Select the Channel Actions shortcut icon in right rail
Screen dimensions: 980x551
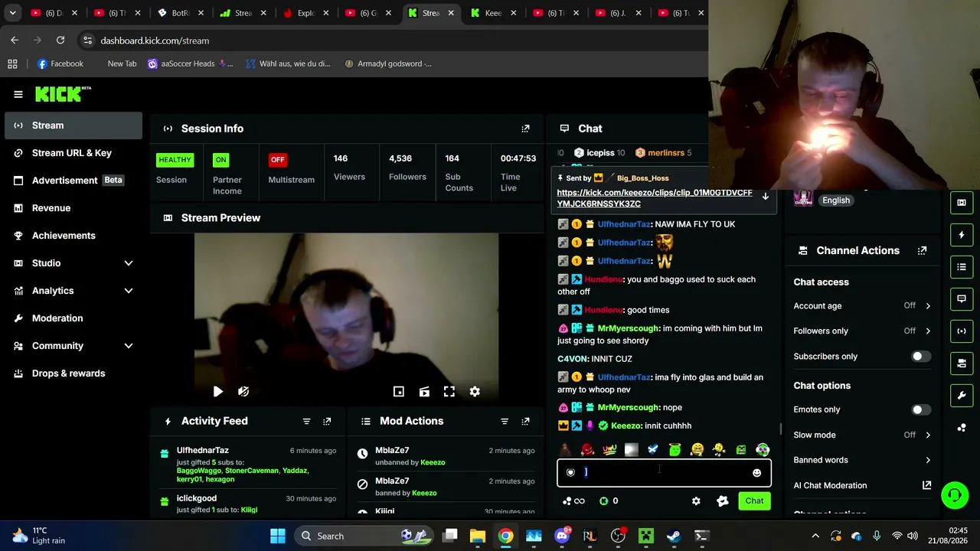point(962,364)
